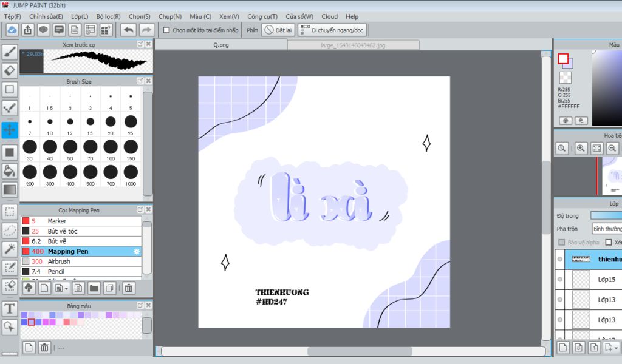Switch to the large_1643146043462.jpg tab
Screen dimensions: 622x364
coord(353,45)
